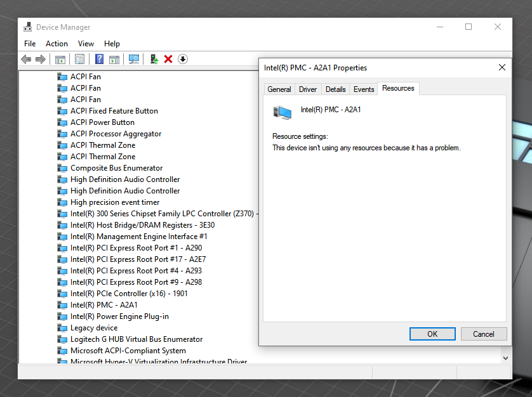532x397 pixels.
Task: Select Logitech G HUB Virtual Bus Enumerator
Action: (136, 339)
